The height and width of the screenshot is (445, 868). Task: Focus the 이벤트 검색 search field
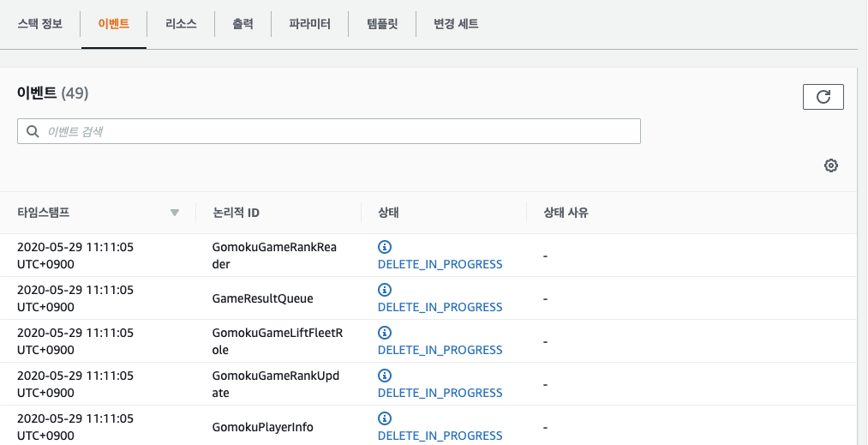coord(329,131)
